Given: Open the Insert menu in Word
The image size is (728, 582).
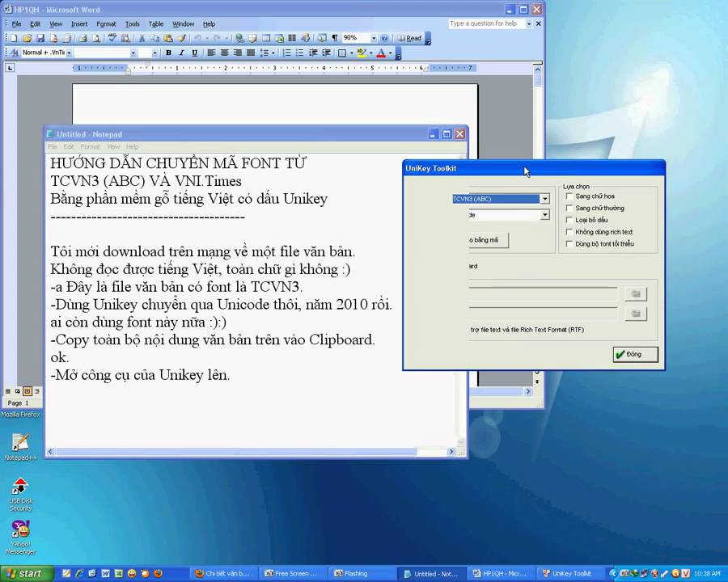Looking at the screenshot, I should point(79,23).
